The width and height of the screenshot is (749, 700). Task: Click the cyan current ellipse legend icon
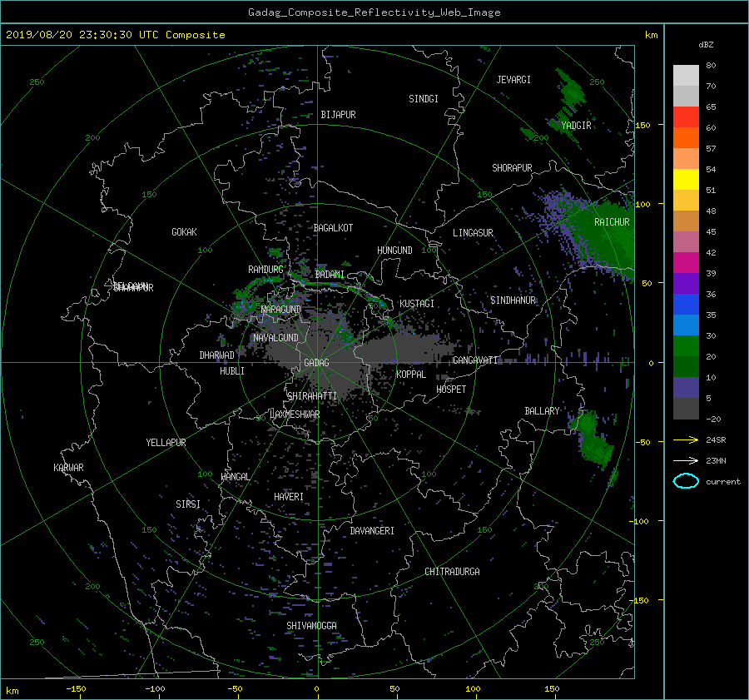coord(686,481)
